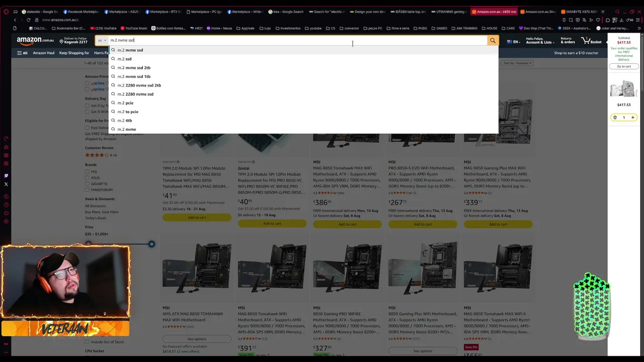Select the 'm.2 nvme ssd 2tb' suggestion
644x362 pixels.
[303, 68]
